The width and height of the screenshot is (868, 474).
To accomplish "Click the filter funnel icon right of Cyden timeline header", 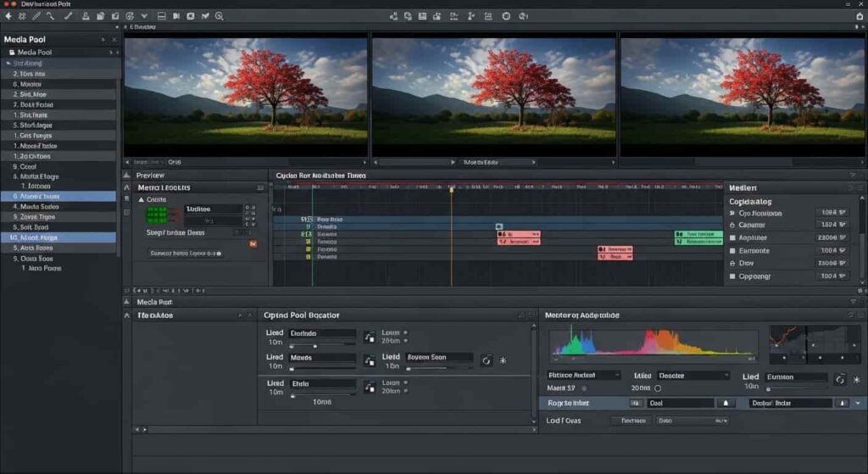I will point(853,175).
